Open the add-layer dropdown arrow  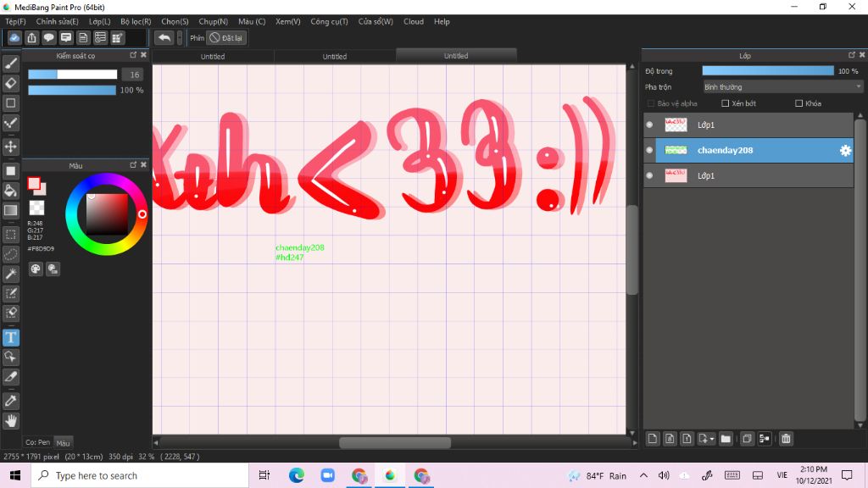click(x=712, y=439)
